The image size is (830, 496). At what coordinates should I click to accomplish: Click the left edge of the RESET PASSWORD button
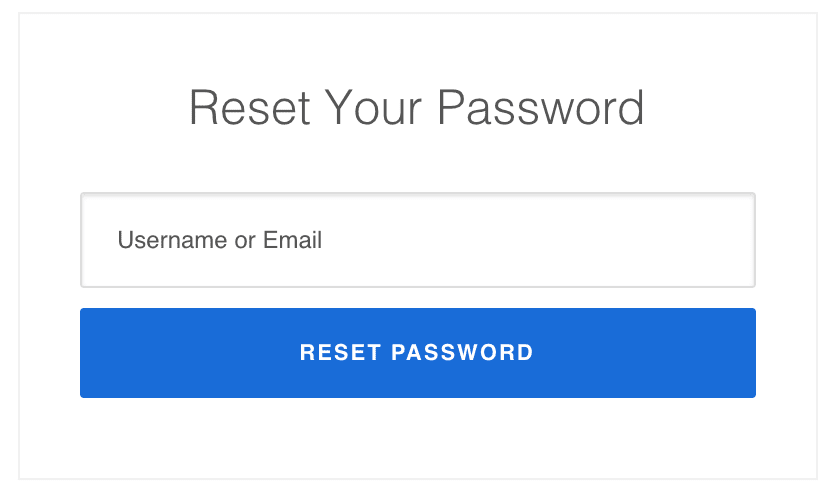click(95, 353)
